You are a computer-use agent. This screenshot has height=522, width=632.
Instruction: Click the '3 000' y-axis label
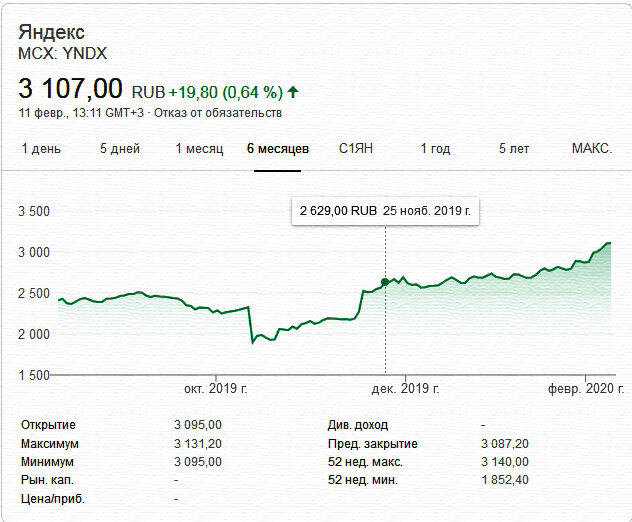coord(34,252)
